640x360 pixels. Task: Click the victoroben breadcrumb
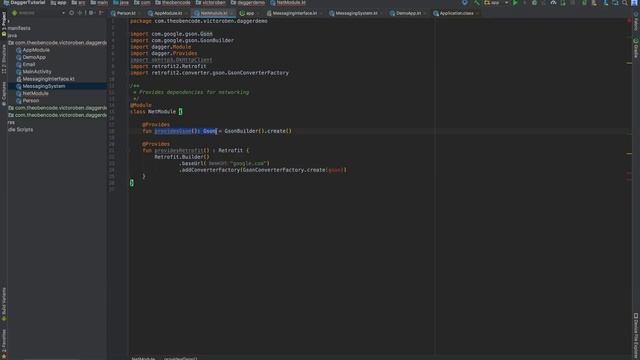click(211, 3)
